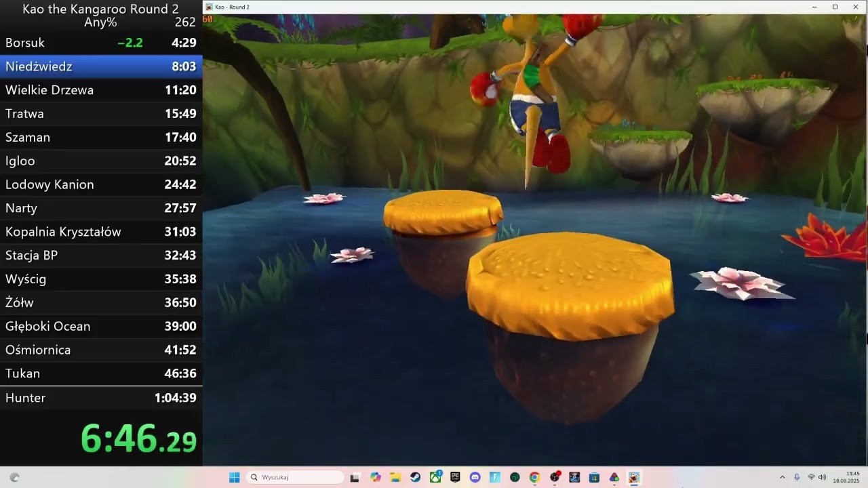868x488 pixels.
Task: Click the green 6:46.29 main timer
Action: click(139, 438)
